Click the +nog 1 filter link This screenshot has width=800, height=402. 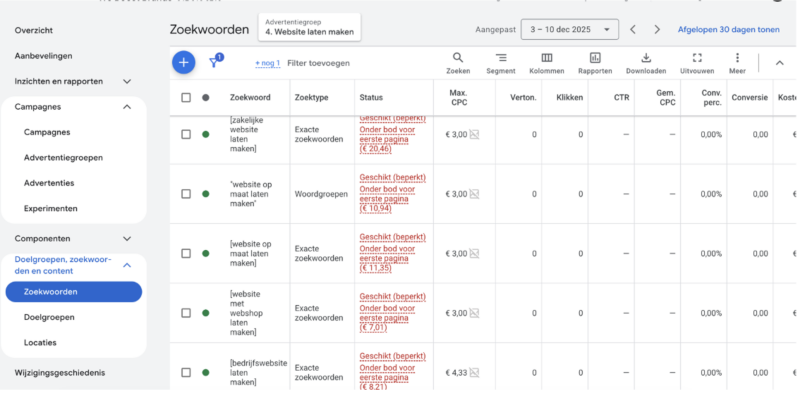pos(267,63)
